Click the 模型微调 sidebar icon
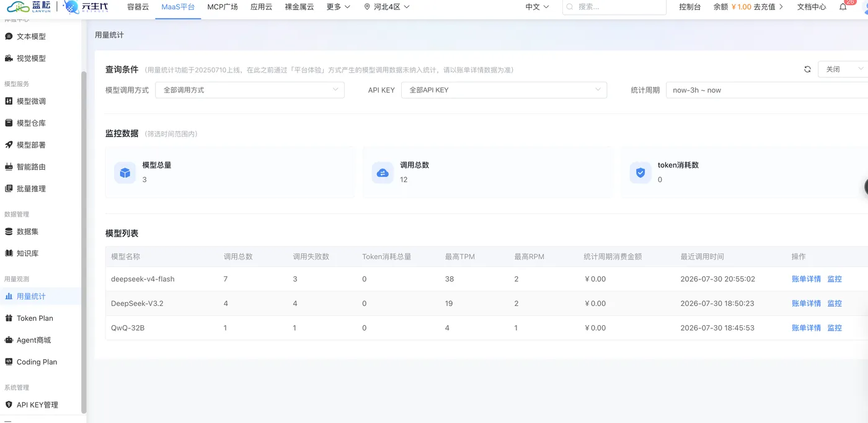 9,101
